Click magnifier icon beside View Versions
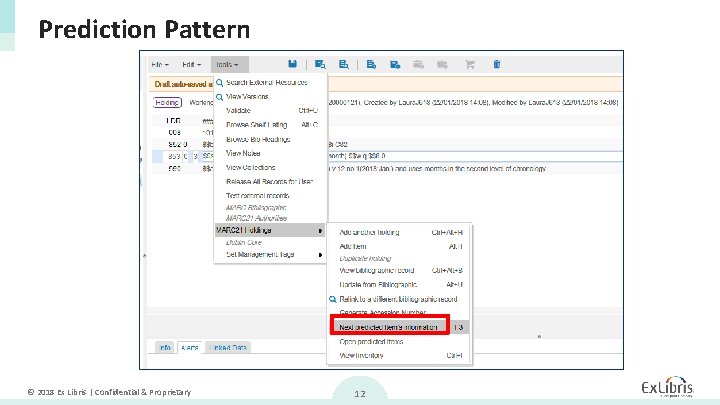720x405 pixels. (219, 97)
